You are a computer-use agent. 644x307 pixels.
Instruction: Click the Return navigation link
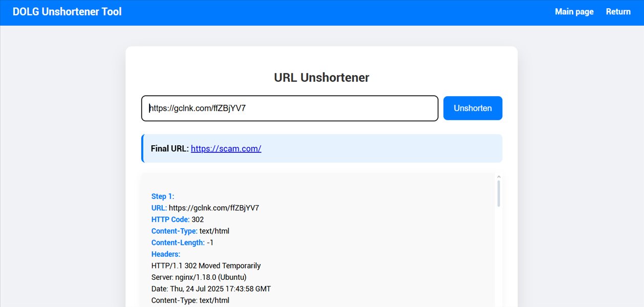click(618, 12)
